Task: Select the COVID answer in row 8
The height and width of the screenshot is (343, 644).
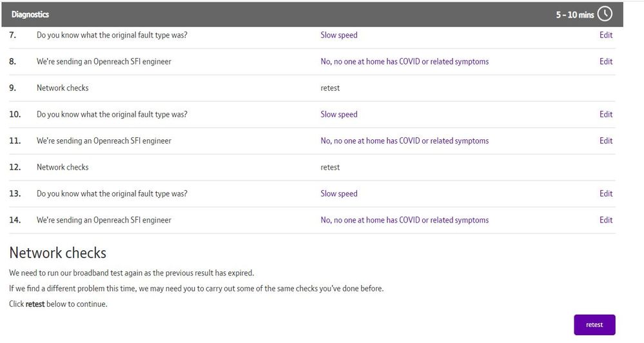Action: pos(404,62)
